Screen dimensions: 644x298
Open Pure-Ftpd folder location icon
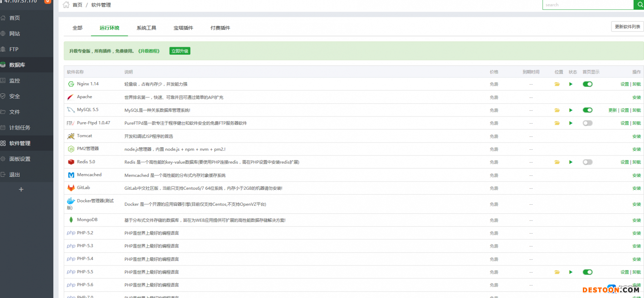(557, 123)
